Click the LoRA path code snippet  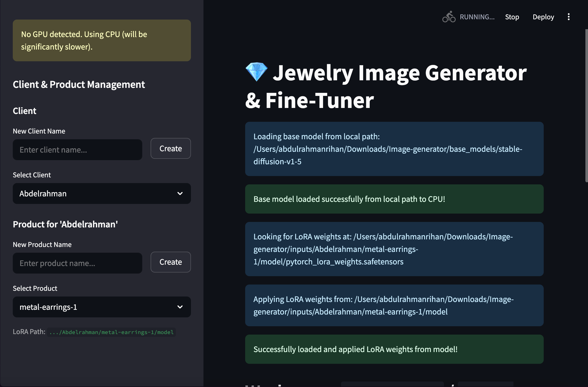pyautogui.click(x=111, y=332)
